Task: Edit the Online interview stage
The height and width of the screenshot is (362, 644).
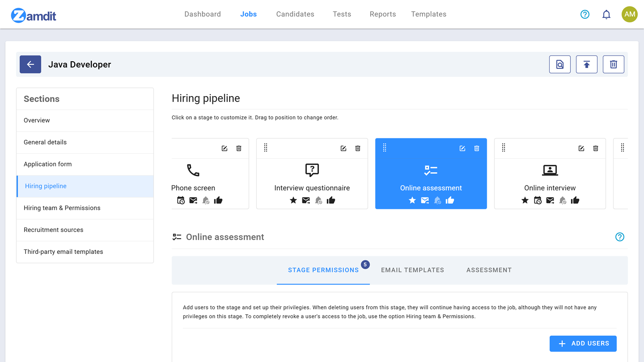Action: click(581, 148)
